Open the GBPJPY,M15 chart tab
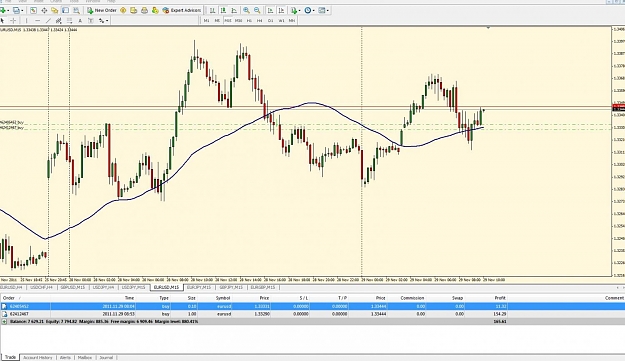 (x=231, y=287)
